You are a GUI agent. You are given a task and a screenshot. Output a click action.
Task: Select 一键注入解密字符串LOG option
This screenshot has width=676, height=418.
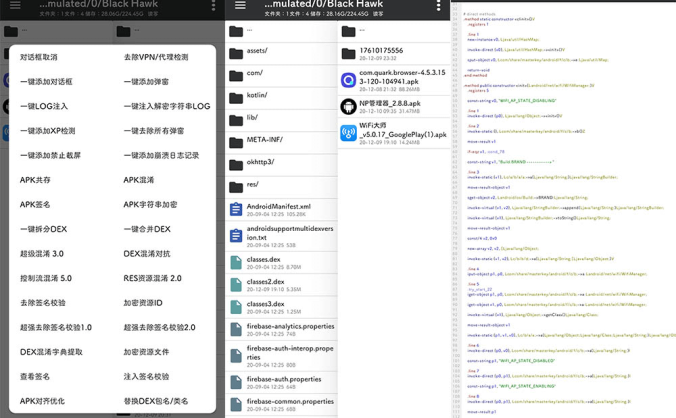(x=167, y=106)
